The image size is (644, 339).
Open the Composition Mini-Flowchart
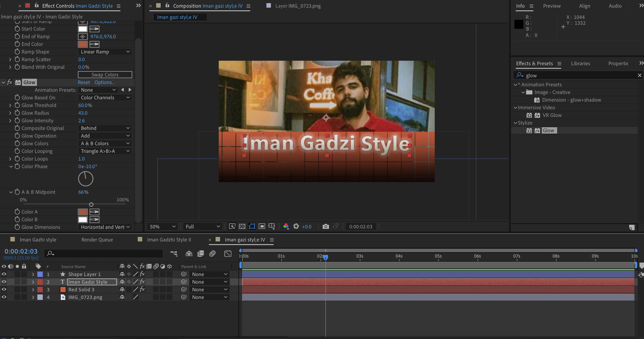coord(174,254)
